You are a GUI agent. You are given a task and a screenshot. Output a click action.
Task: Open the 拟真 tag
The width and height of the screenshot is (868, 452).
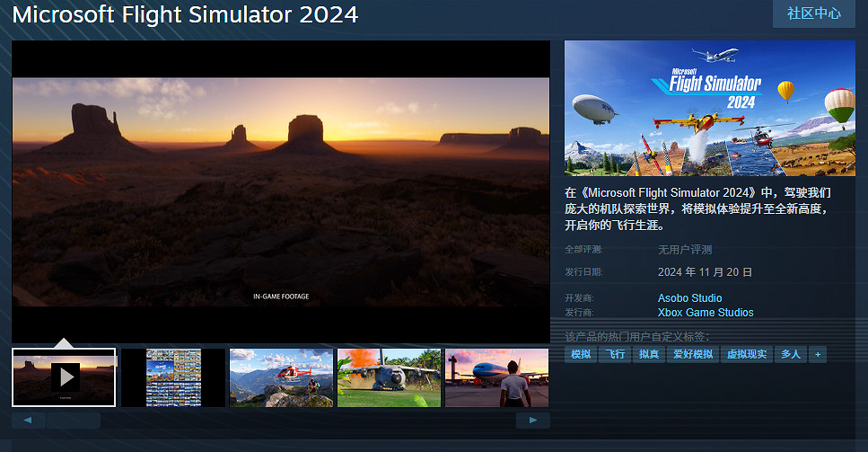pyautogui.click(x=648, y=355)
